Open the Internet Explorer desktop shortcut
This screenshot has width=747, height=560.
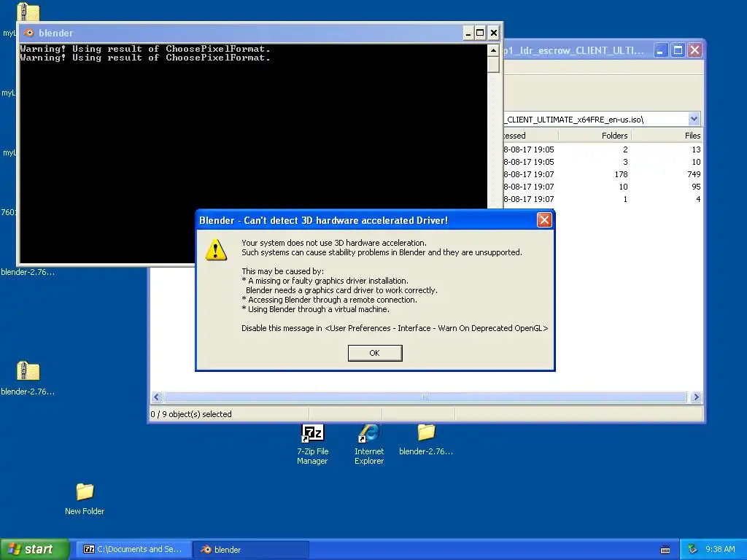point(368,444)
